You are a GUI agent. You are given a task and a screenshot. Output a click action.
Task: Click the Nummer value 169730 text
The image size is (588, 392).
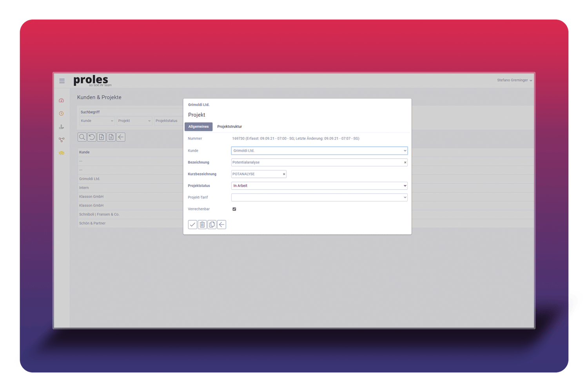pyautogui.click(x=296, y=139)
